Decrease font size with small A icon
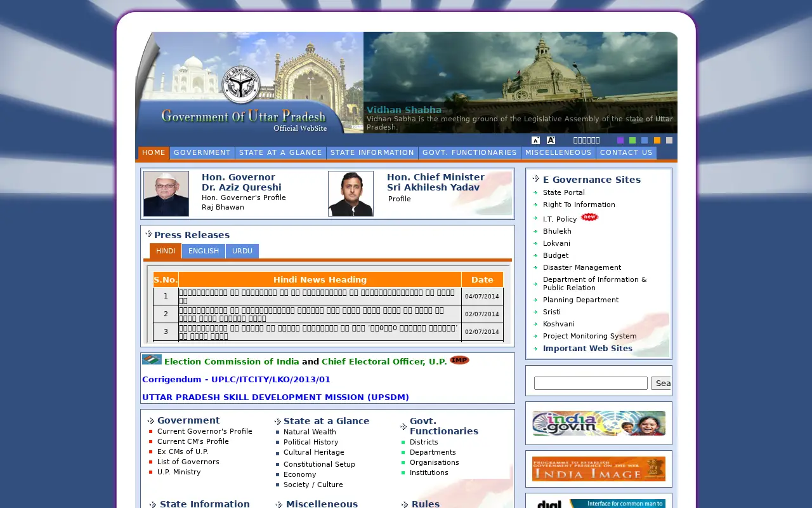812x508 pixels. 536,140
